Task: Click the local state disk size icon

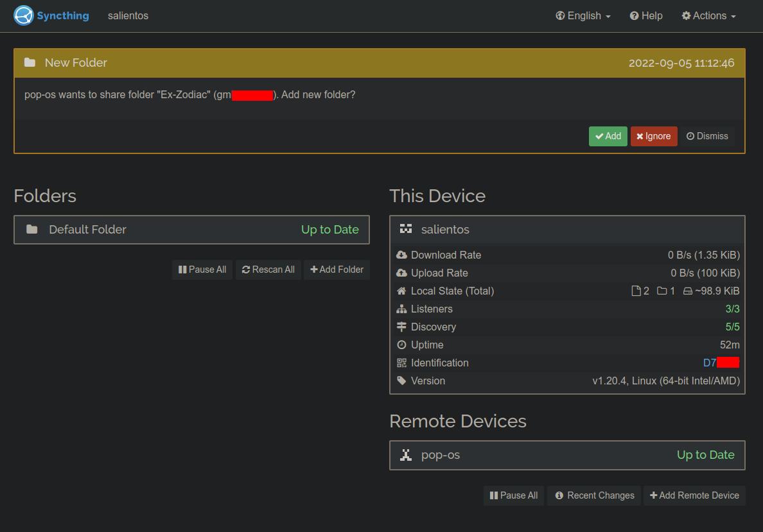Action: [688, 291]
